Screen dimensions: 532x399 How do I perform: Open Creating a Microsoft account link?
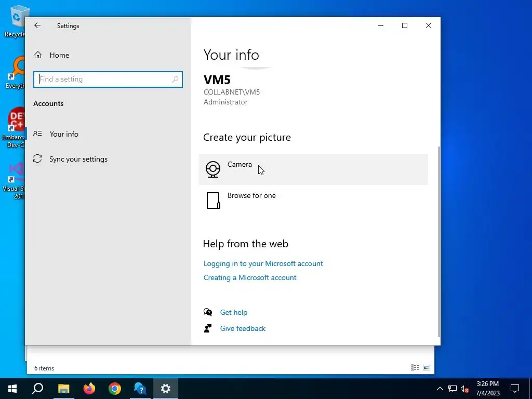[x=250, y=277]
